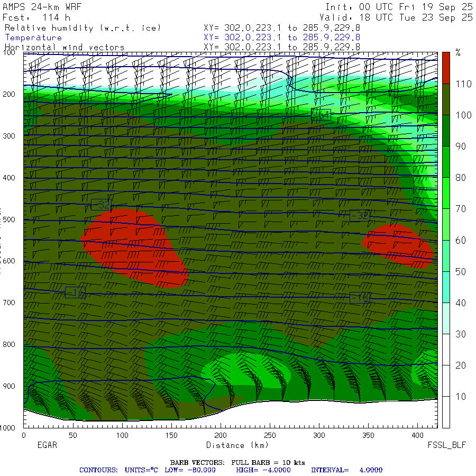
Task: Click the "LOW= -80.000" value
Action: (190, 470)
